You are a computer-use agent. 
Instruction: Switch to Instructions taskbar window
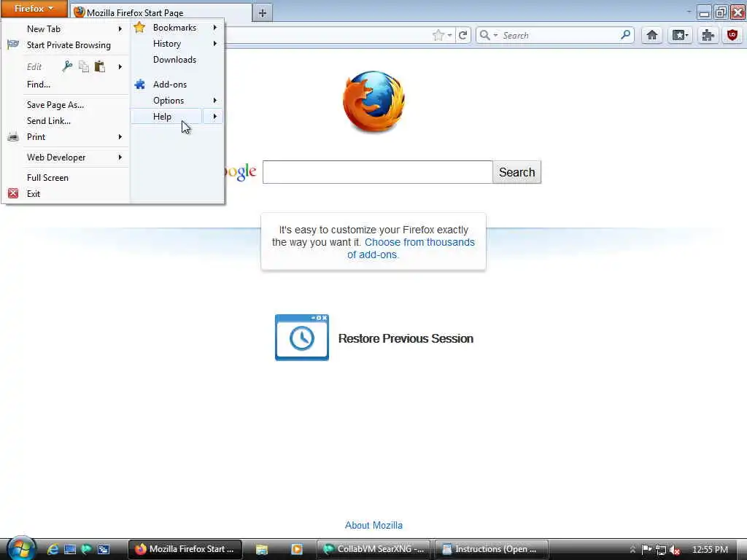click(x=492, y=549)
